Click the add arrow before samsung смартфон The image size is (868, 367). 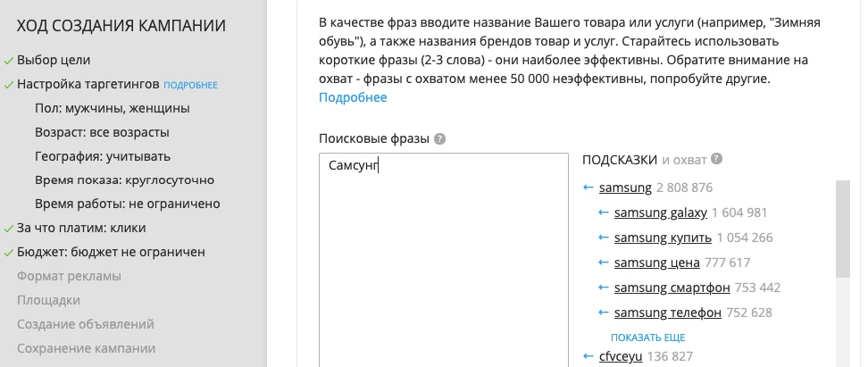tap(604, 288)
